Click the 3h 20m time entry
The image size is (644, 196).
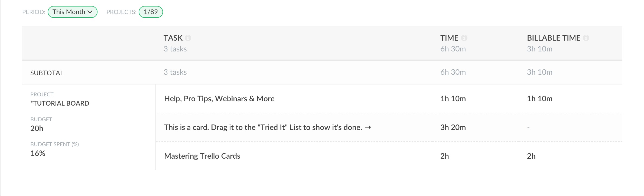click(453, 127)
